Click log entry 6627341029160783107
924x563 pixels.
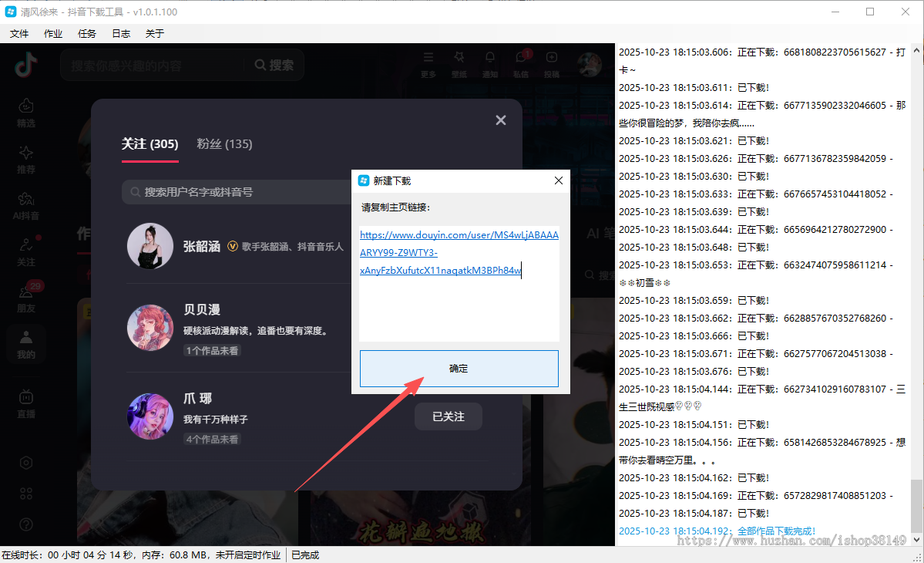tap(762, 397)
